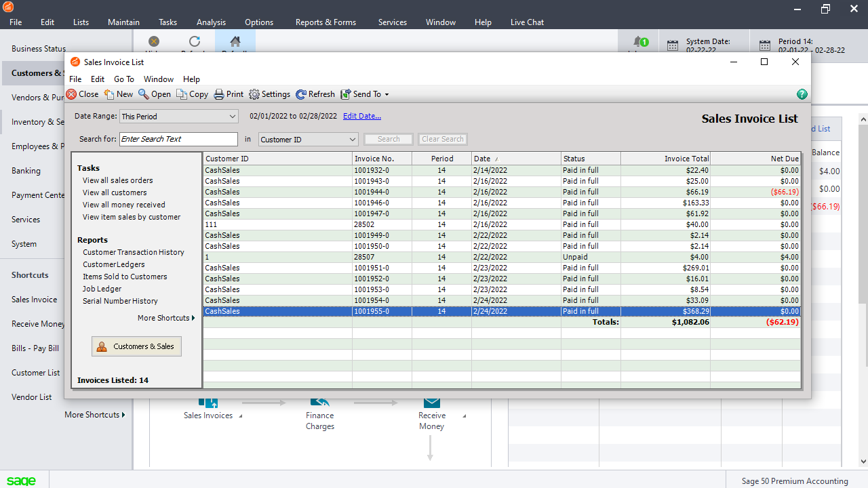Click the Copy toolbar icon
This screenshot has height=488, width=868.
coord(182,94)
